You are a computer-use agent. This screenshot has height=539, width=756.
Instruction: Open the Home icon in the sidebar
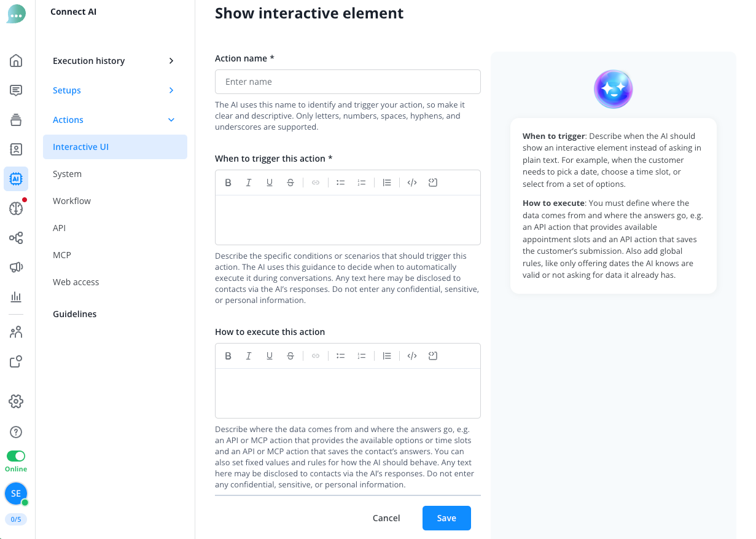point(16,60)
